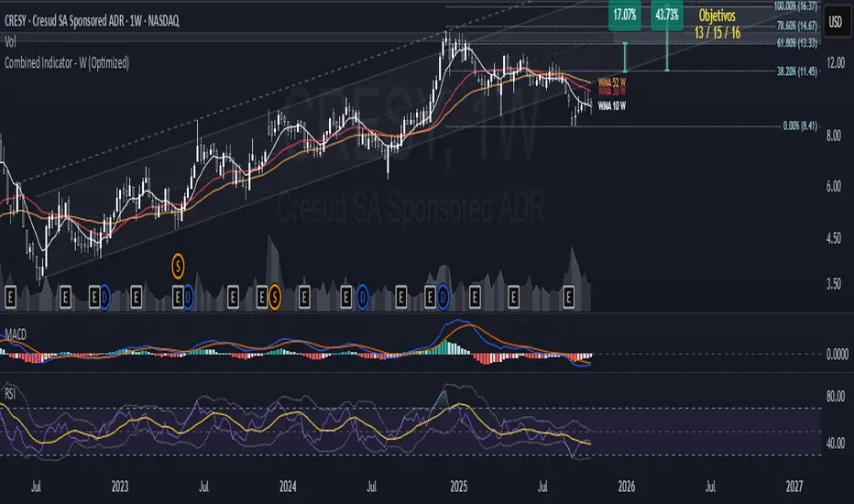Viewport: 854px width, 504px height.
Task: Click the 0.00% (8.41) Fibonacci level label
Action: coord(800,126)
